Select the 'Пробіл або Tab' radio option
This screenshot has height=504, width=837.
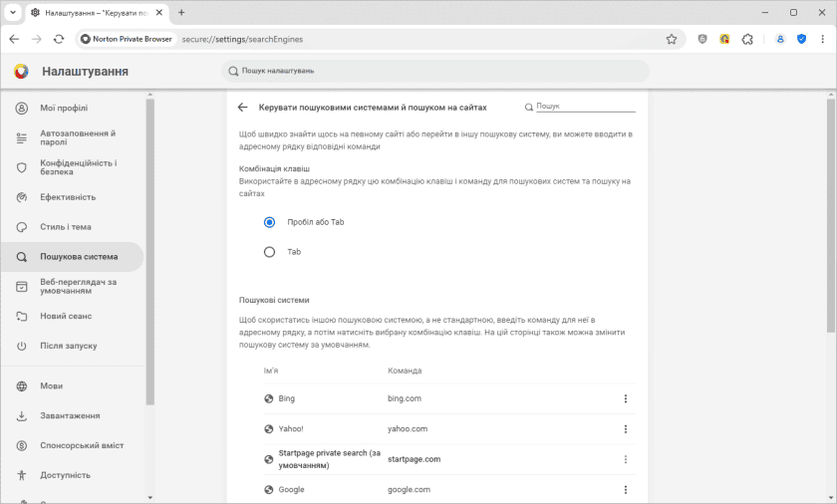269,222
